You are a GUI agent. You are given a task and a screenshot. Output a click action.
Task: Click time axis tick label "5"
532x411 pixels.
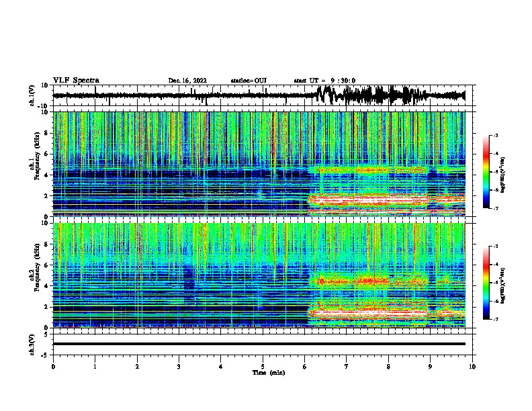click(263, 367)
